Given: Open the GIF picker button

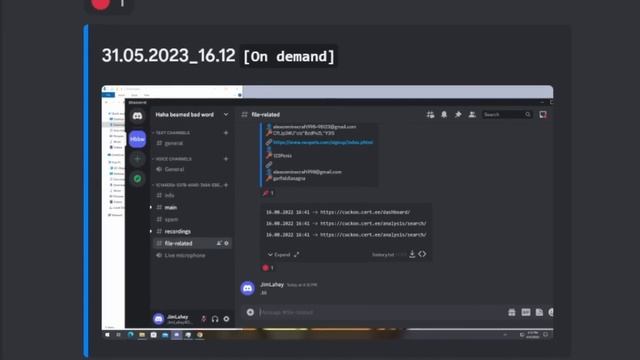Looking at the screenshot, I should click(x=526, y=312).
